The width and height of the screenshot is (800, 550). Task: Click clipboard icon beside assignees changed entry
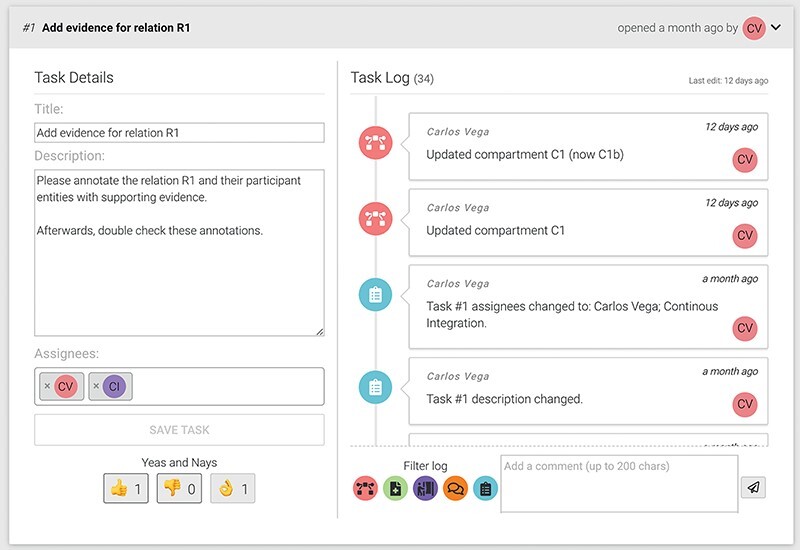point(375,294)
